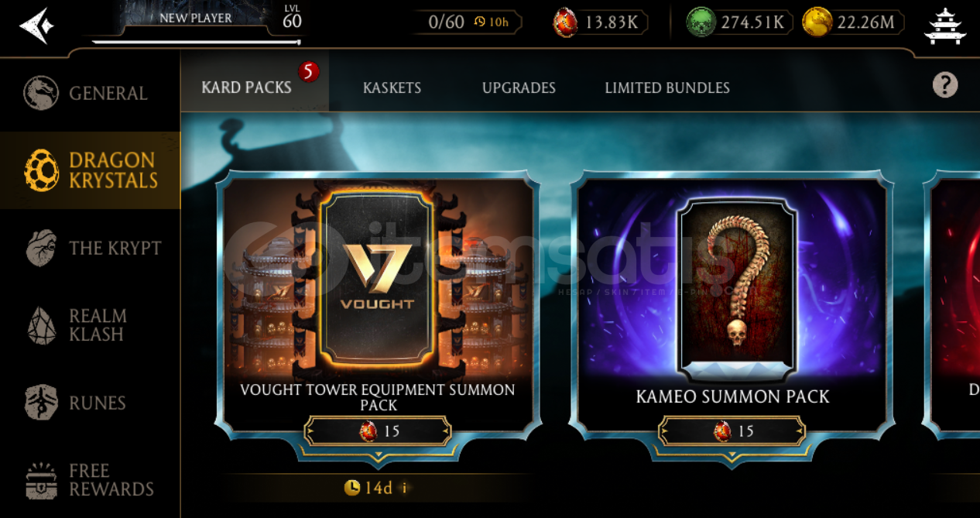
Task: Open the Free Rewards chest icon
Action: coord(41,481)
